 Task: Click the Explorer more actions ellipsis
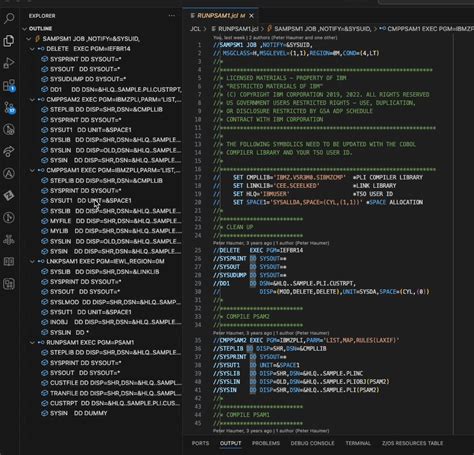(x=172, y=16)
